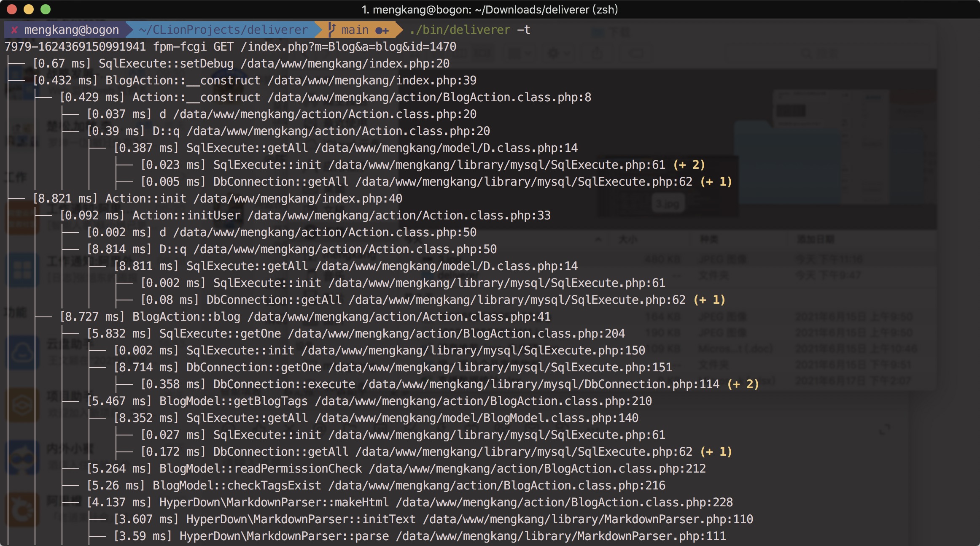Close the terminal window with red button
The image size is (980, 546).
(12, 9)
